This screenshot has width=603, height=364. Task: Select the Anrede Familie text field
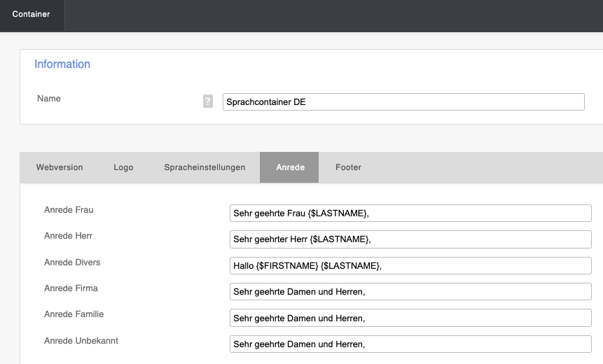410,318
